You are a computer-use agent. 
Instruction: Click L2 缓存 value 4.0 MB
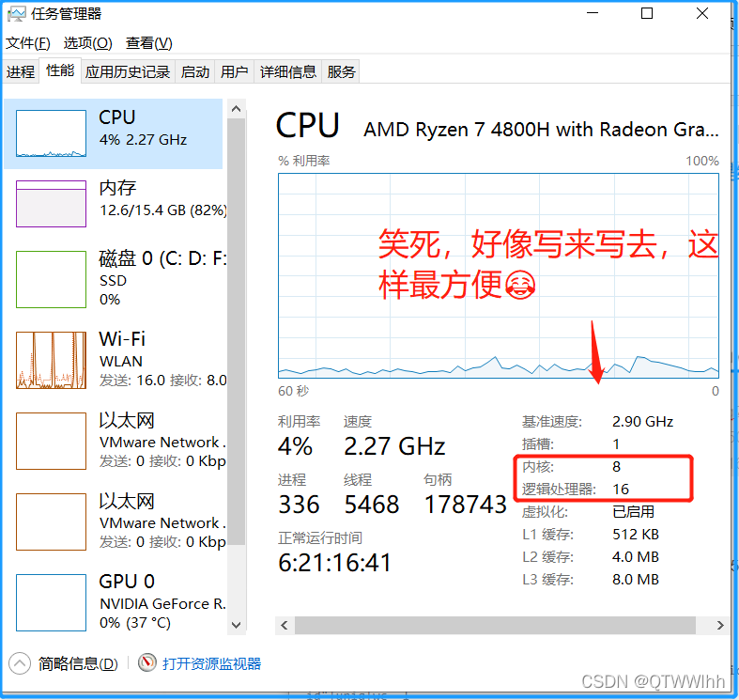636,557
